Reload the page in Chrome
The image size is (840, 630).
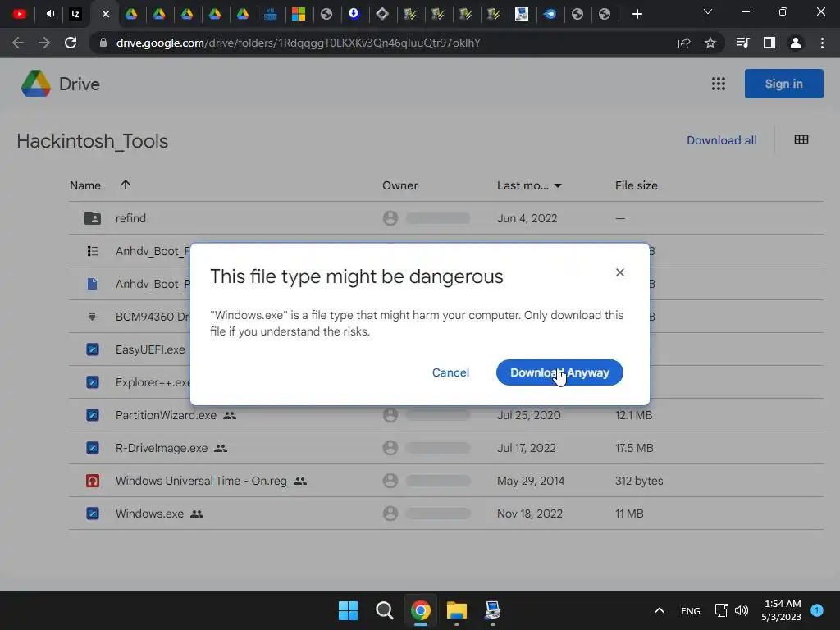(71, 43)
